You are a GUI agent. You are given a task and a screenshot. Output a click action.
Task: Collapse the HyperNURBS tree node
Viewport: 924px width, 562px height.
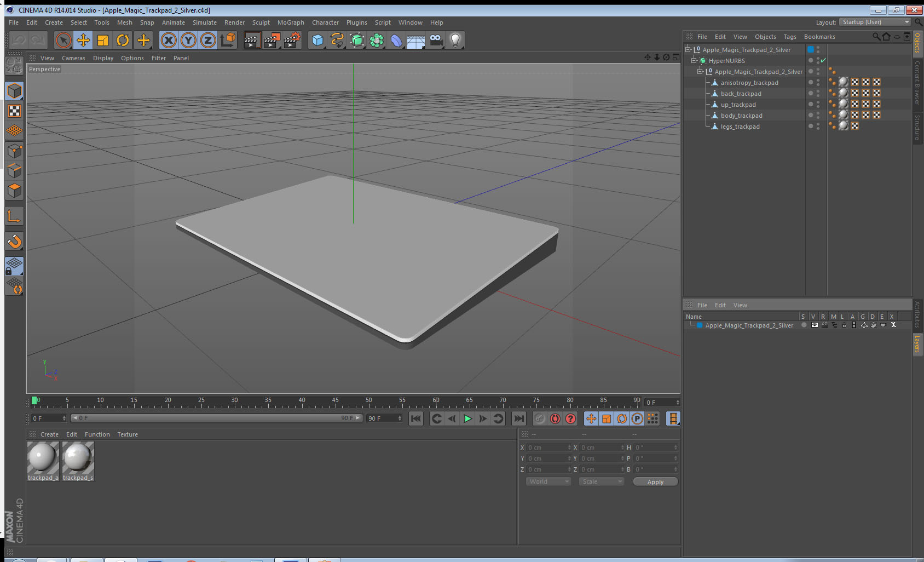click(x=694, y=60)
